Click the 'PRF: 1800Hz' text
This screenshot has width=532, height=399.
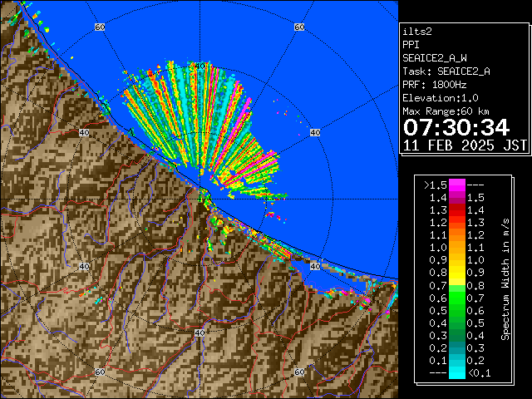coord(434,85)
